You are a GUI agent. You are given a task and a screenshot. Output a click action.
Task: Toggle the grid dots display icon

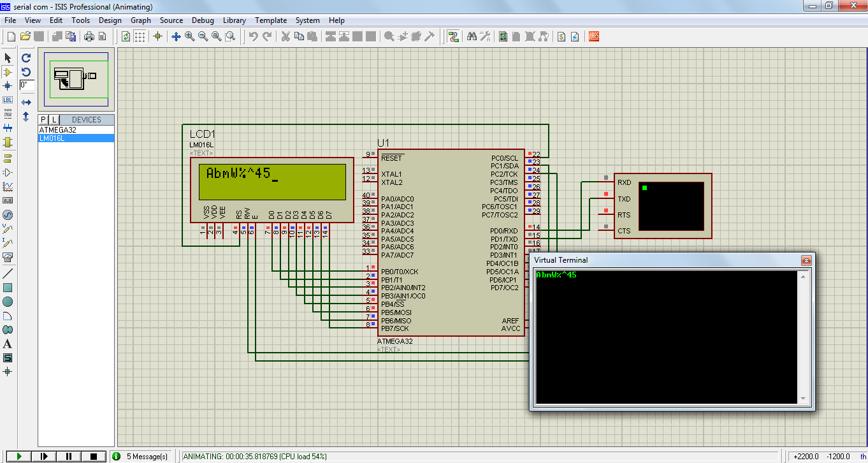[140, 36]
